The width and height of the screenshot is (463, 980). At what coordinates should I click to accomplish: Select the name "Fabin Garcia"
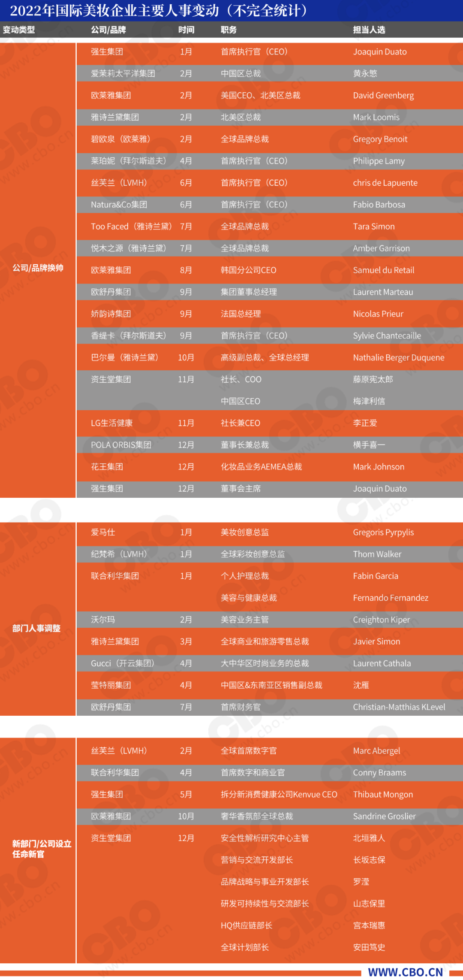[x=376, y=576]
